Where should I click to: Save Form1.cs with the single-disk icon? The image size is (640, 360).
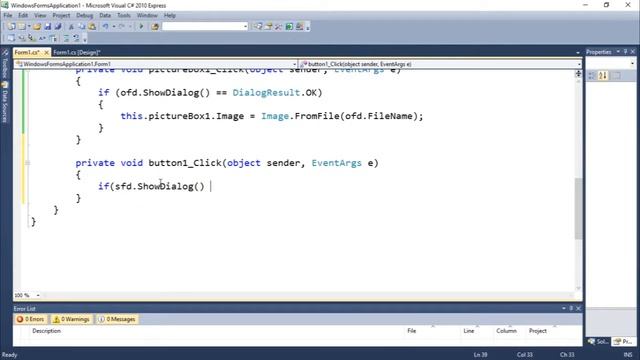48,27
